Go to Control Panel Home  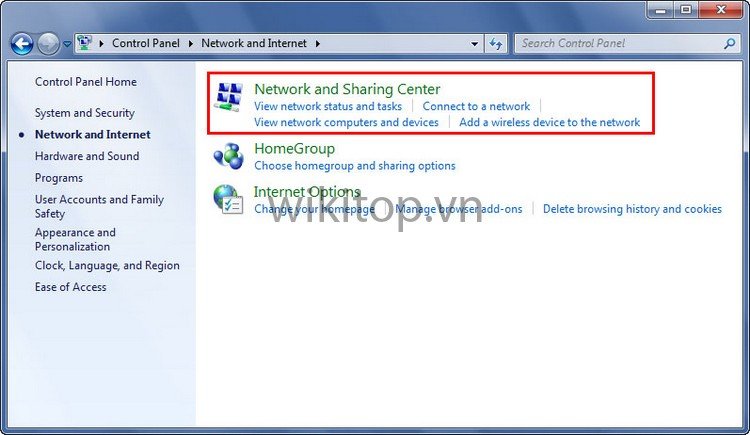86,82
